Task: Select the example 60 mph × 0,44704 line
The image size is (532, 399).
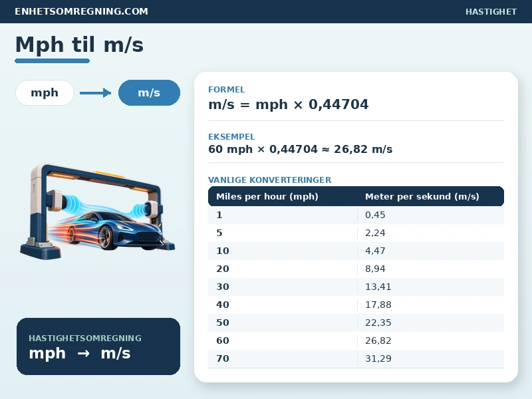Action: point(301,149)
